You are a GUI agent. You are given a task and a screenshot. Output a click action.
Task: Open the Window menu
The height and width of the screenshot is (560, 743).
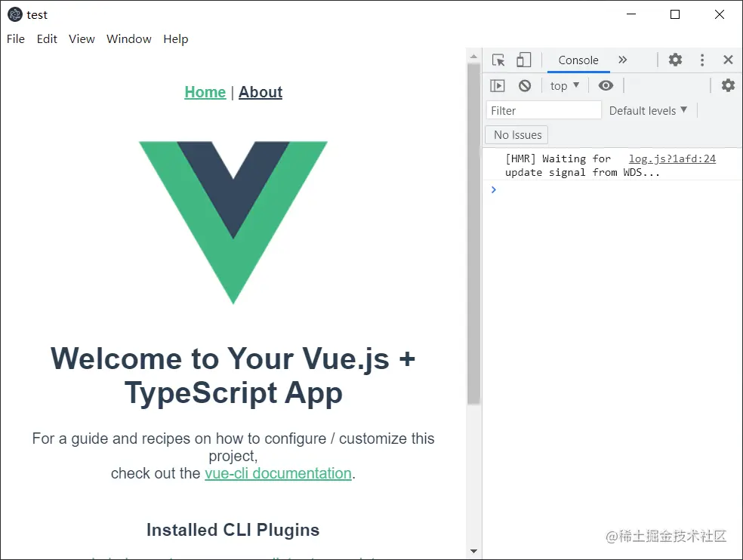129,38
